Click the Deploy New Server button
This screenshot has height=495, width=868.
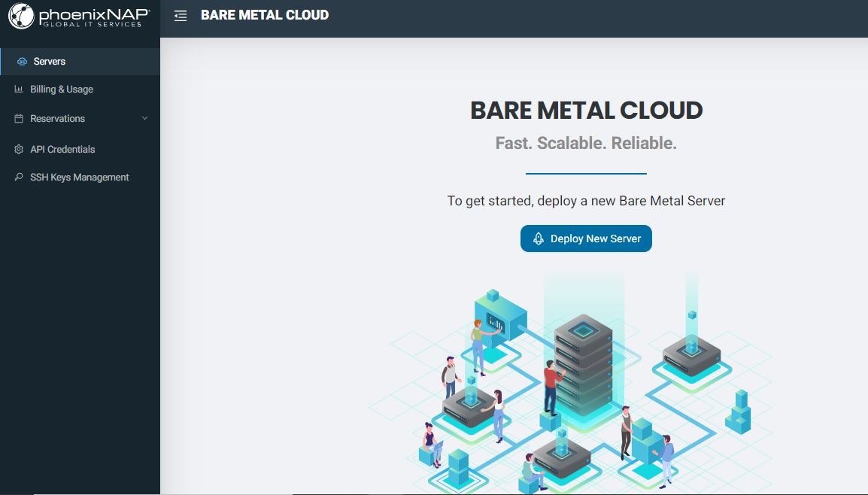[x=586, y=238]
